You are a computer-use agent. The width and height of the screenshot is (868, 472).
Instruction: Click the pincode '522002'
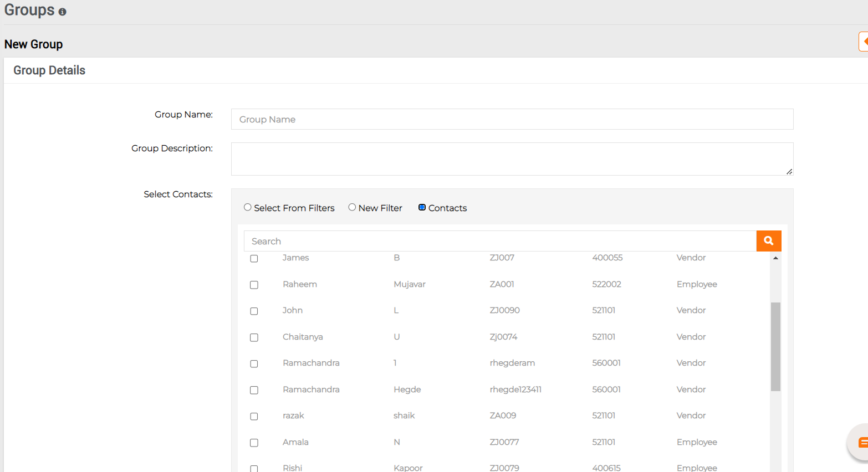pyautogui.click(x=606, y=284)
